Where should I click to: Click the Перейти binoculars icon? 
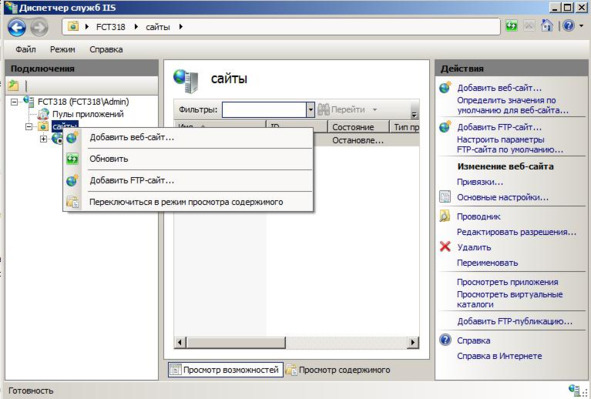323,110
